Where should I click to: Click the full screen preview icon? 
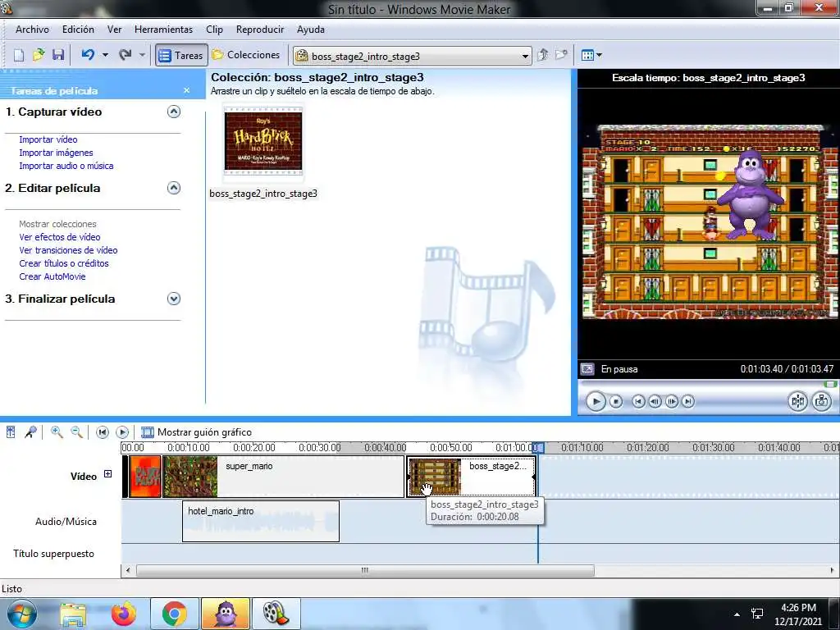click(x=587, y=369)
